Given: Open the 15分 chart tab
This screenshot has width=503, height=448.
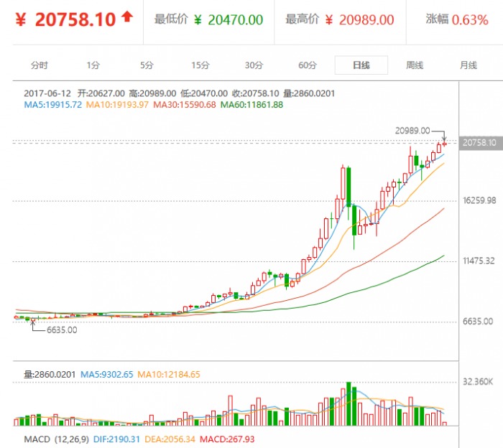Looking at the screenshot, I should (200, 65).
